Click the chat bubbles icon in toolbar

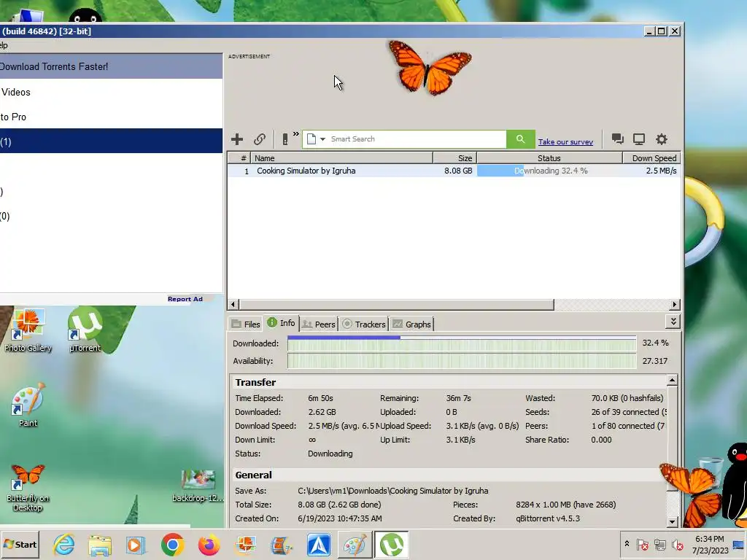(617, 139)
